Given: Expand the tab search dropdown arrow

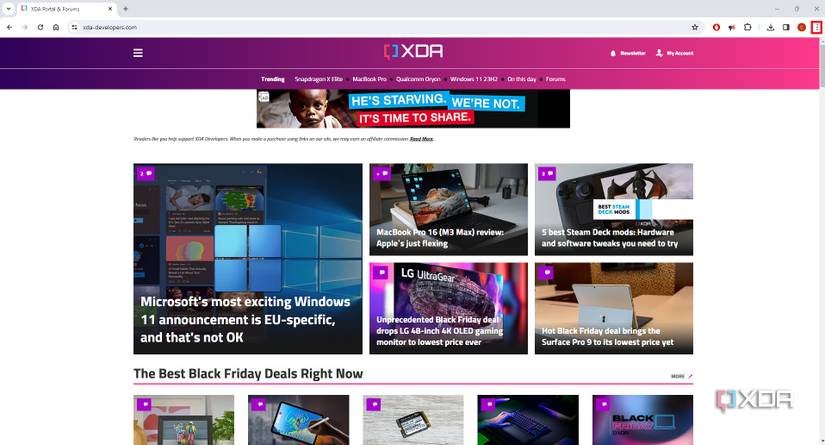Looking at the screenshot, I should click(x=8, y=9).
